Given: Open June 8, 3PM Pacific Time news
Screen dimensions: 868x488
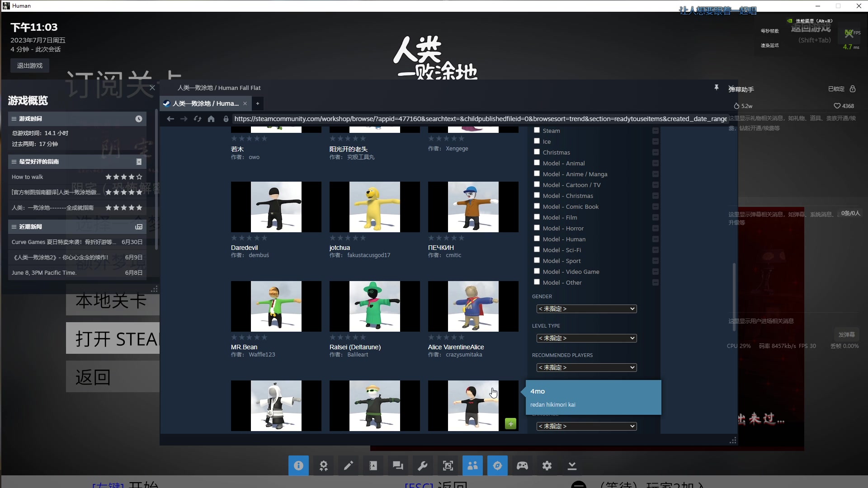Looking at the screenshot, I should tap(77, 272).
